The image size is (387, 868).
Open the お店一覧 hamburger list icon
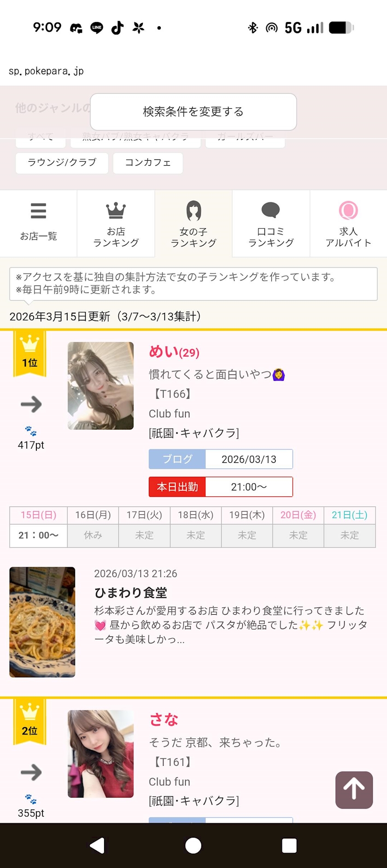click(38, 210)
